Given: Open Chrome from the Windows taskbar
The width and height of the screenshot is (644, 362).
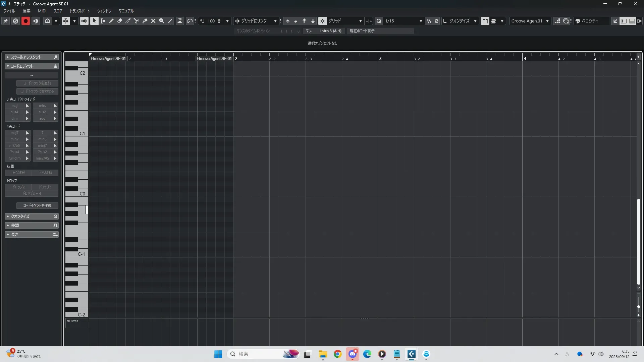Looking at the screenshot, I should point(337,354).
